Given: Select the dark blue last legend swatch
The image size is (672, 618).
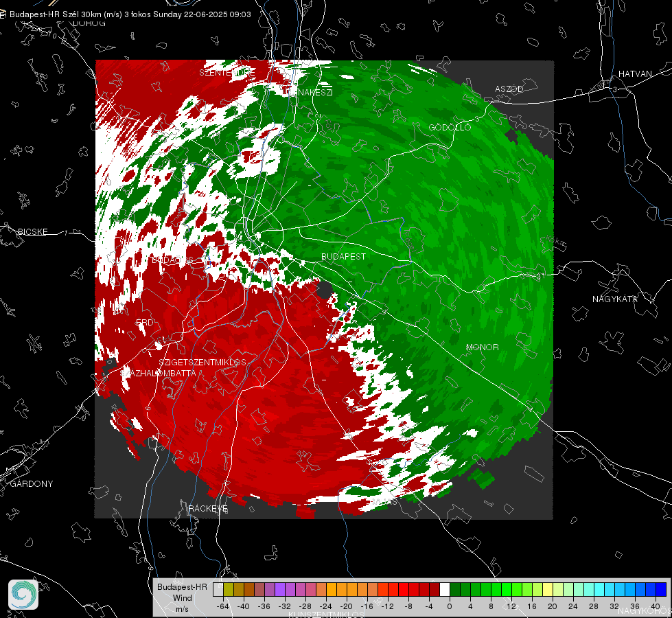Looking at the screenshot, I should [661, 589].
